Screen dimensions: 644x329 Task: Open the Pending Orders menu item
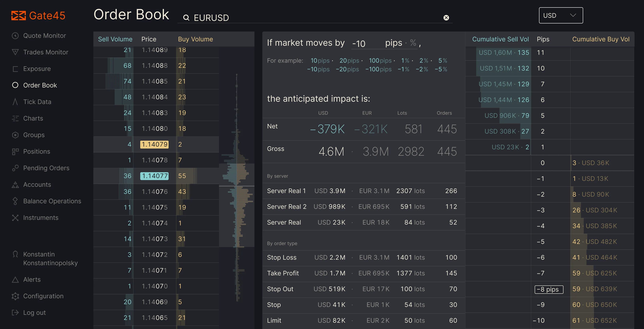(x=46, y=168)
